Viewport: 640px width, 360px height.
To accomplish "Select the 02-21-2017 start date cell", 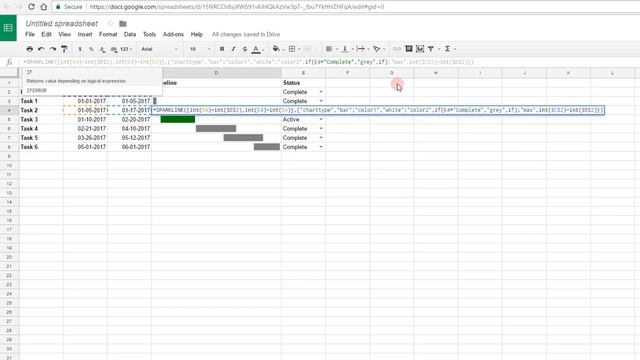I will click(85, 129).
